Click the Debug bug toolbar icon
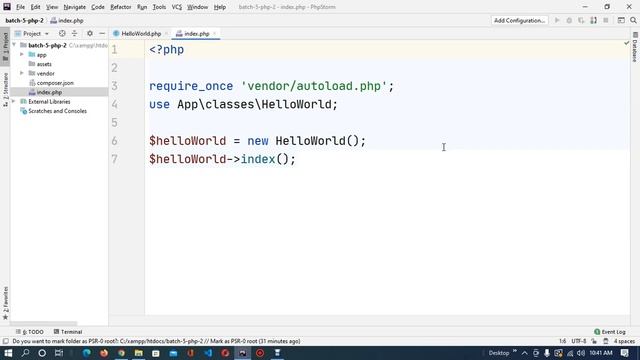This screenshot has height=360, width=640. pyautogui.click(x=569, y=20)
